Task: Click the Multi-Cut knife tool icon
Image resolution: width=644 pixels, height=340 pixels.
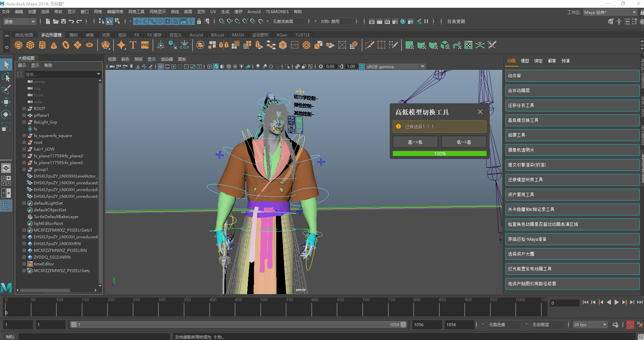Action: click(x=369, y=45)
